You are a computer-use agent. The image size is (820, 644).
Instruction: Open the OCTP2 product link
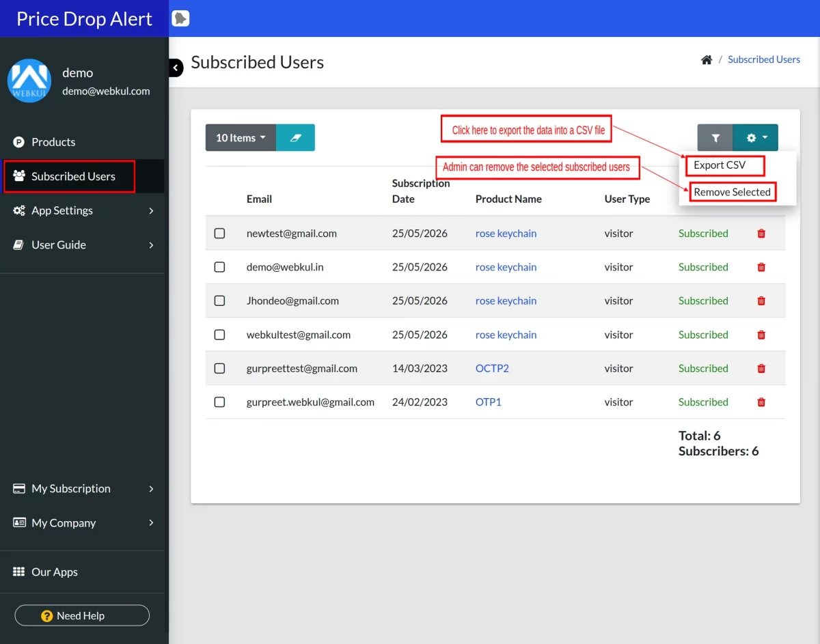[x=492, y=369]
